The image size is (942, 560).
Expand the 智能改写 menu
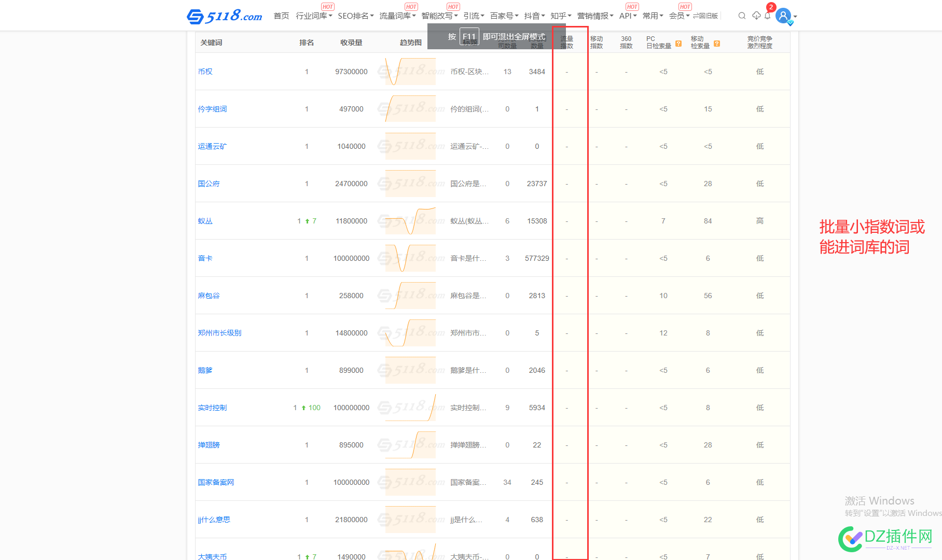click(x=439, y=16)
